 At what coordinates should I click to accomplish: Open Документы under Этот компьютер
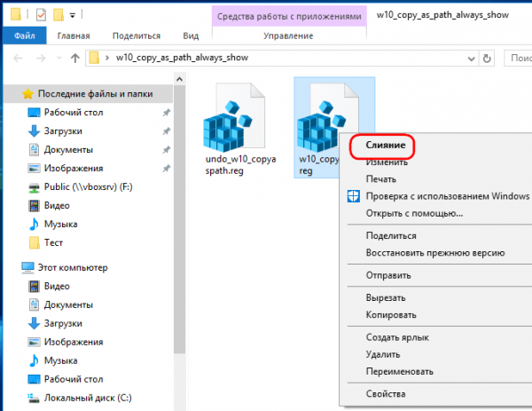tap(68, 305)
